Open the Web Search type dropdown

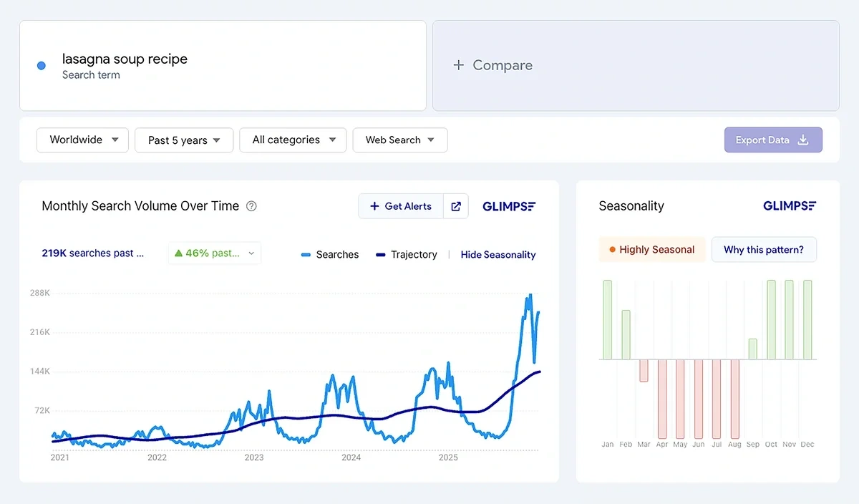coord(399,140)
